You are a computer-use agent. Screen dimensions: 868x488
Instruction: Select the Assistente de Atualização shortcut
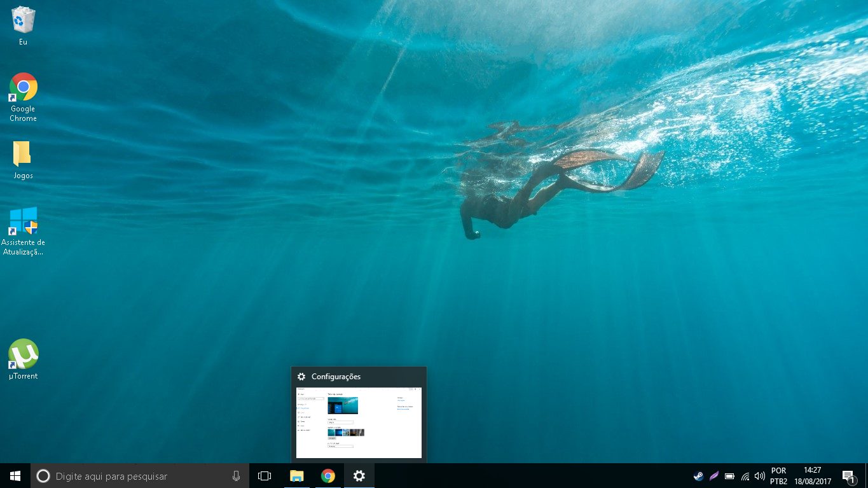23,231
